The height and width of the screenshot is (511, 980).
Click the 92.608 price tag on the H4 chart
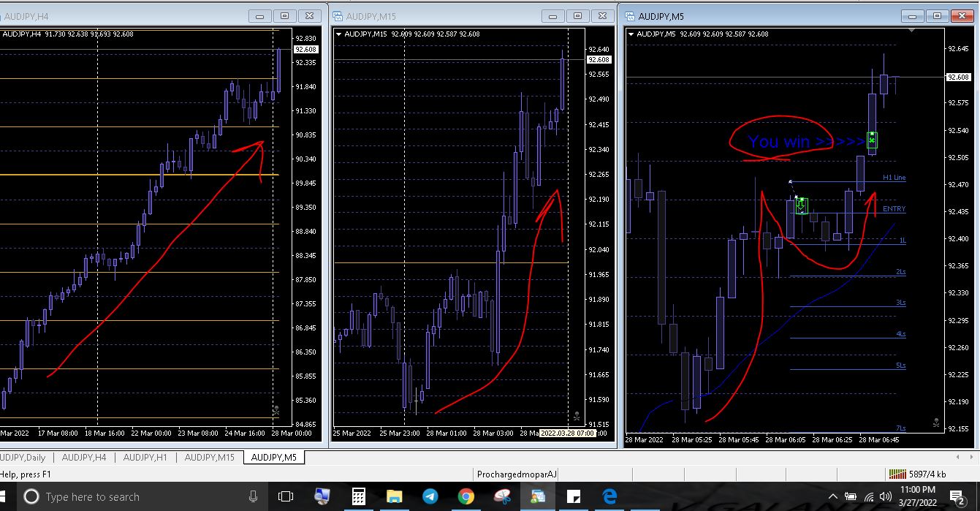[x=305, y=50]
